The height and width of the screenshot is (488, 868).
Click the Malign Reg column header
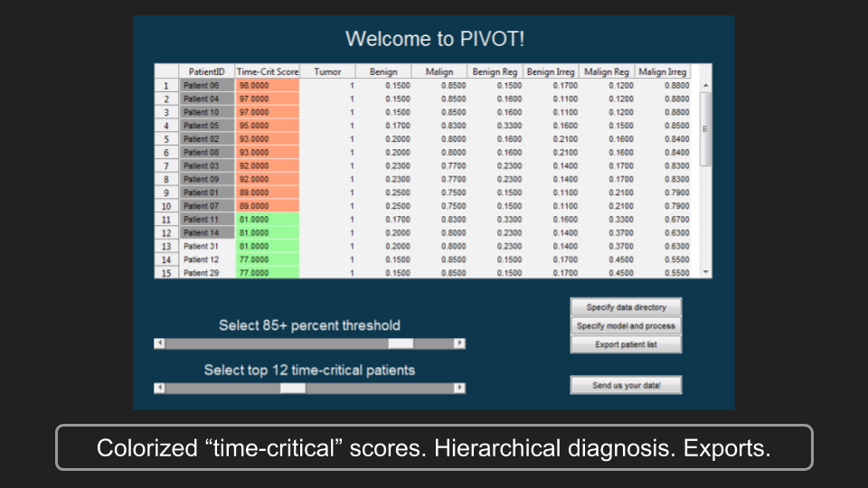(x=607, y=71)
